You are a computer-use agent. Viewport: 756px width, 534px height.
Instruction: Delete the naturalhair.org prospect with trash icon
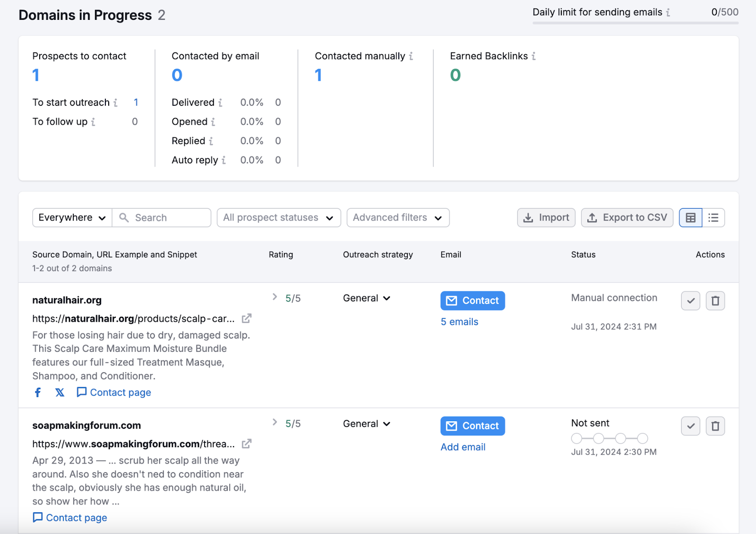(715, 301)
